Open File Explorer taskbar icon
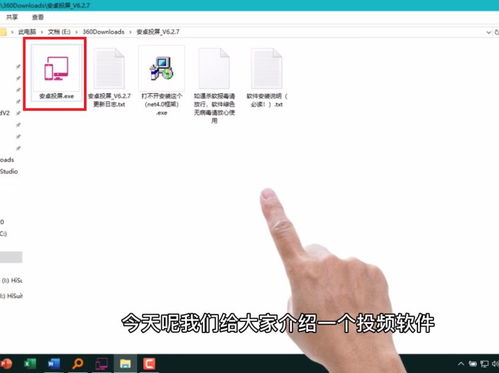 click(x=125, y=363)
